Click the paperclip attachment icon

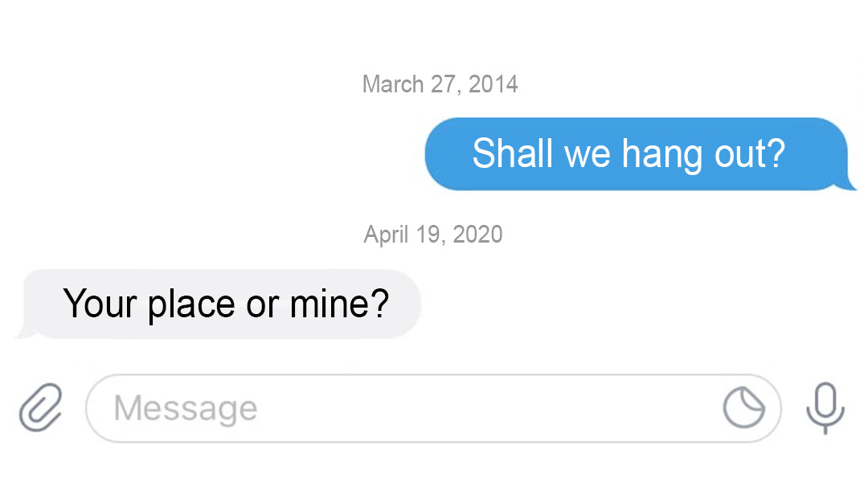tap(41, 407)
